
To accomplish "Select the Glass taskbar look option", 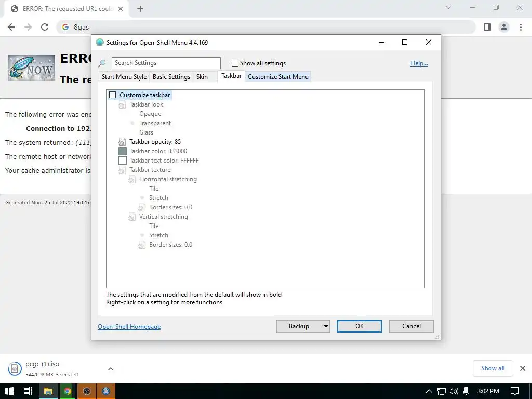I will pos(146,132).
